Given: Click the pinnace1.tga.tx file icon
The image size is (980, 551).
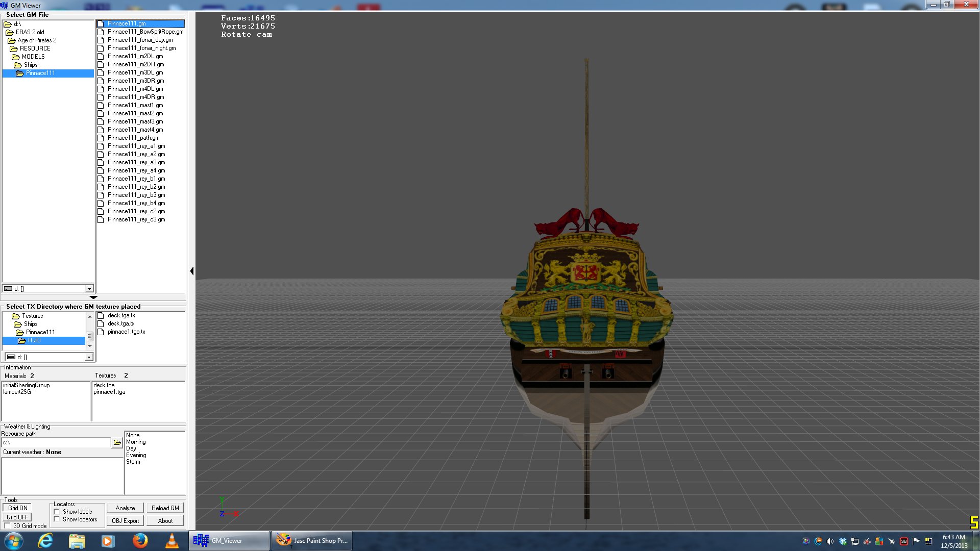Looking at the screenshot, I should 101,332.
